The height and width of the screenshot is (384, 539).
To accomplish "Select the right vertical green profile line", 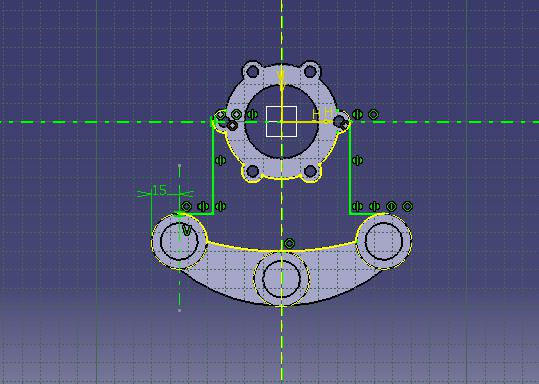I will (x=350, y=168).
